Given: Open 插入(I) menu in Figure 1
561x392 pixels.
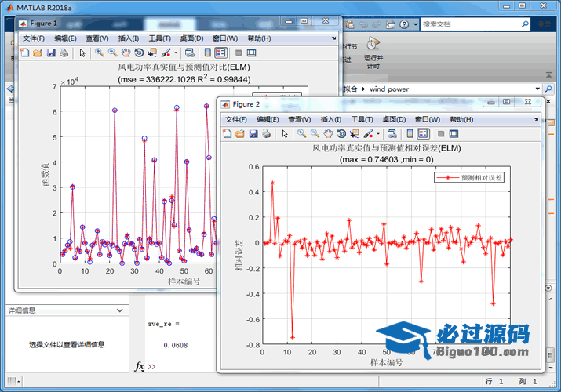Looking at the screenshot, I should [x=128, y=38].
